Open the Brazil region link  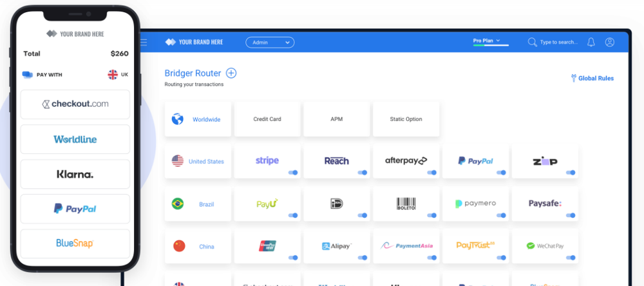pos(207,204)
